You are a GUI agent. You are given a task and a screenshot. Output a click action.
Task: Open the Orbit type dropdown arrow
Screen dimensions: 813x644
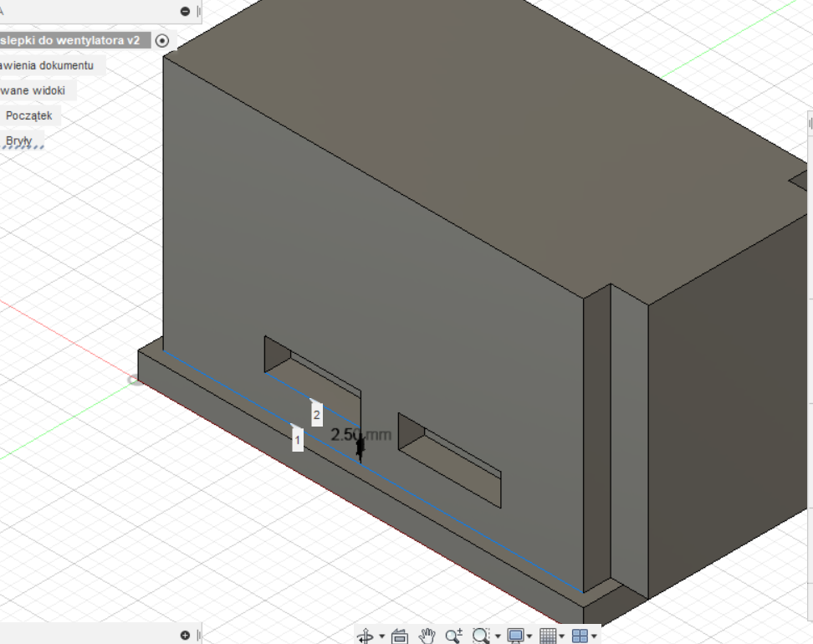point(382,636)
